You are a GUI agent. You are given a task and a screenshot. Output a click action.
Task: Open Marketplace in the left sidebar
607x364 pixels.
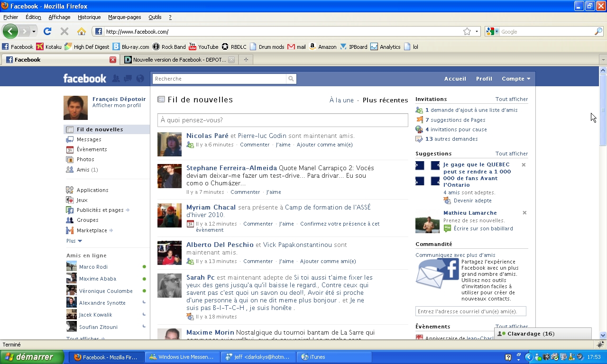tap(92, 230)
